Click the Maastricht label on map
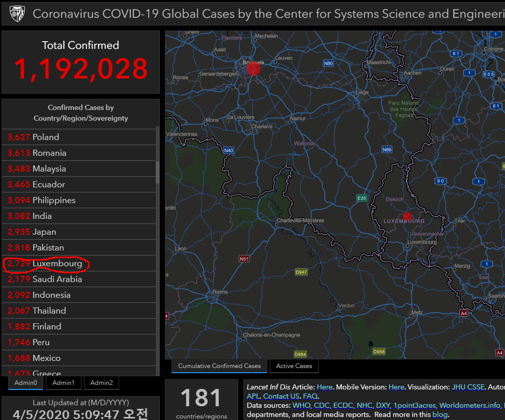Image resolution: width=505 pixels, height=420 pixels. [x=379, y=63]
